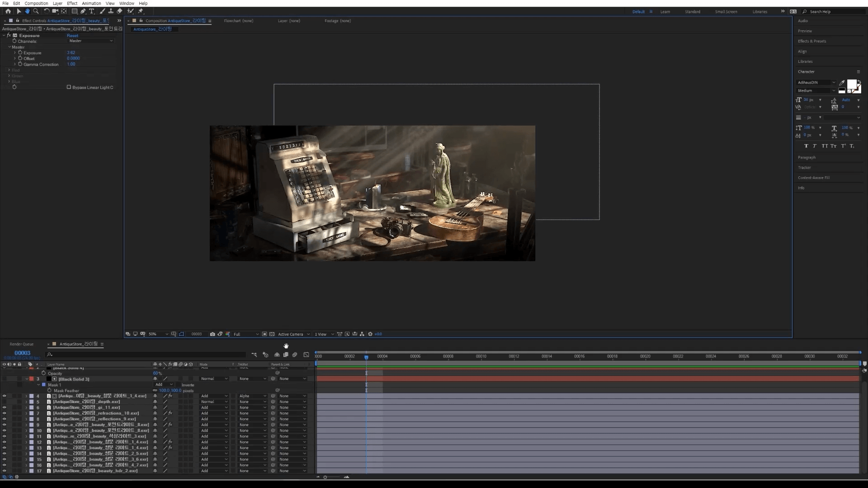This screenshot has width=868, height=488.
Task: Click the white fill color swatch
Action: [x=852, y=84]
